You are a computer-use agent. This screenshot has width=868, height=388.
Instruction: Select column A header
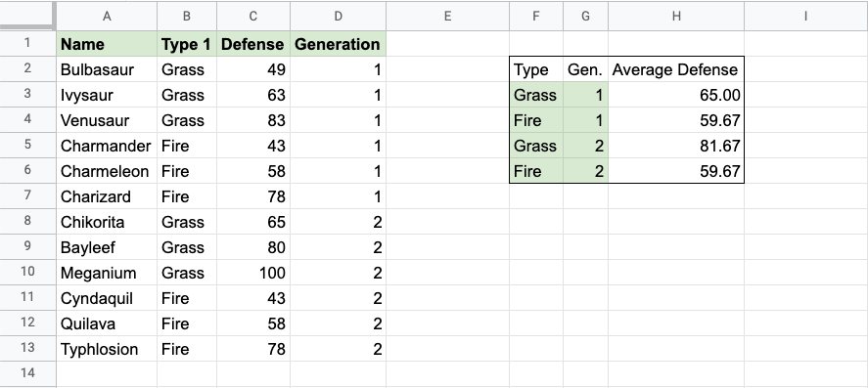[107, 16]
